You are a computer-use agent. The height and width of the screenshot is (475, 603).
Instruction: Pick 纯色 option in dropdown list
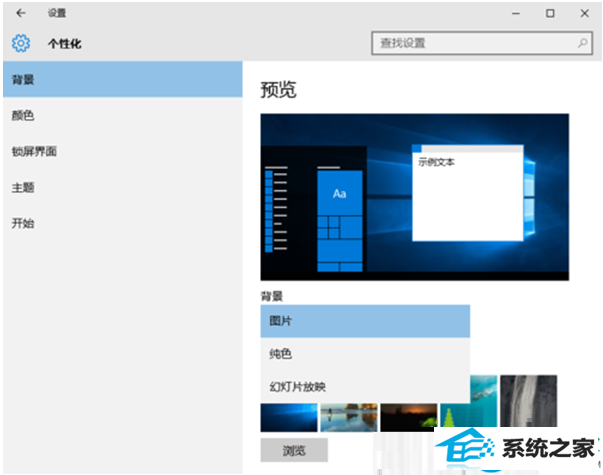click(x=364, y=354)
